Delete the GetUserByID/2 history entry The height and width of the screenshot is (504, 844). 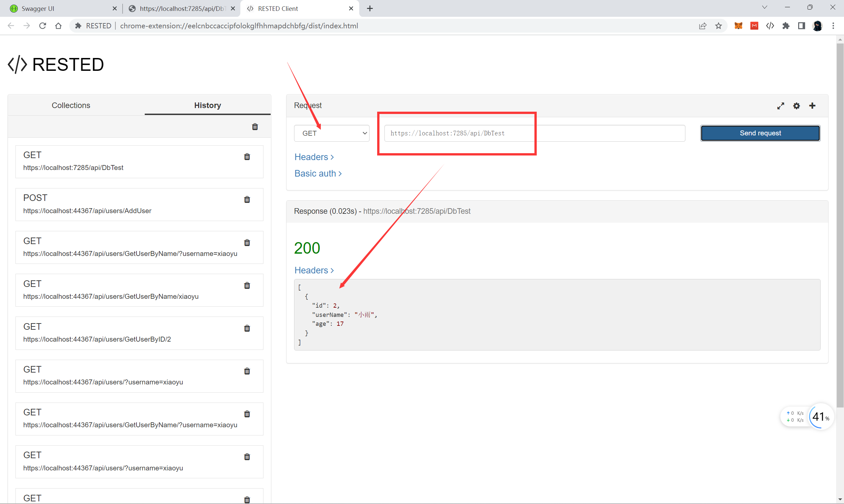247,328
